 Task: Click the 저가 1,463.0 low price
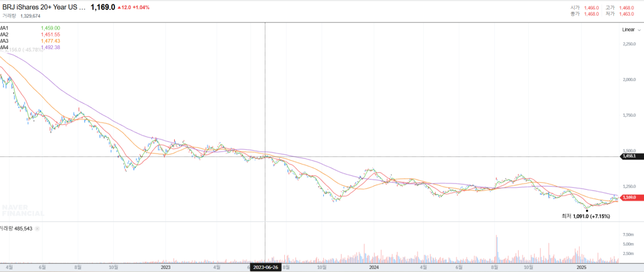pyautogui.click(x=620, y=14)
